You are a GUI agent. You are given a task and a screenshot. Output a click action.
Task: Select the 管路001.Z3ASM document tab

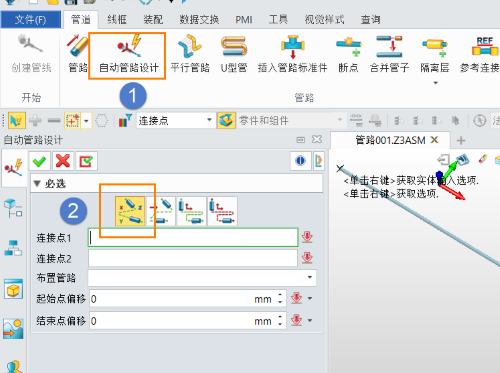[390, 140]
